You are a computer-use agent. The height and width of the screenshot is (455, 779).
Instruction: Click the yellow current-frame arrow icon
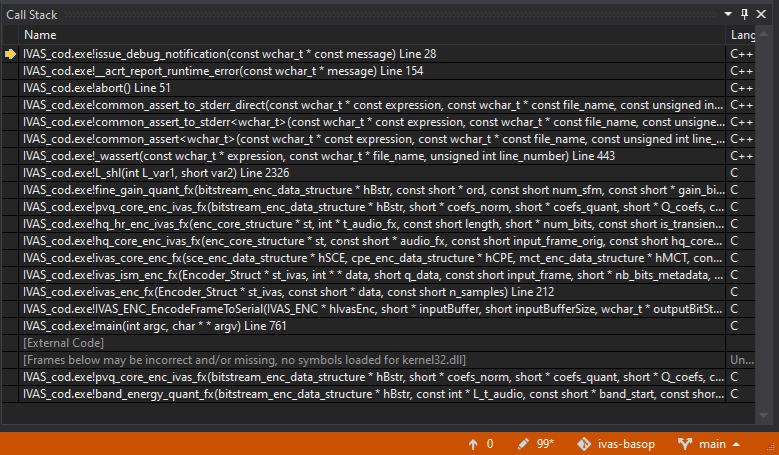(x=11, y=54)
